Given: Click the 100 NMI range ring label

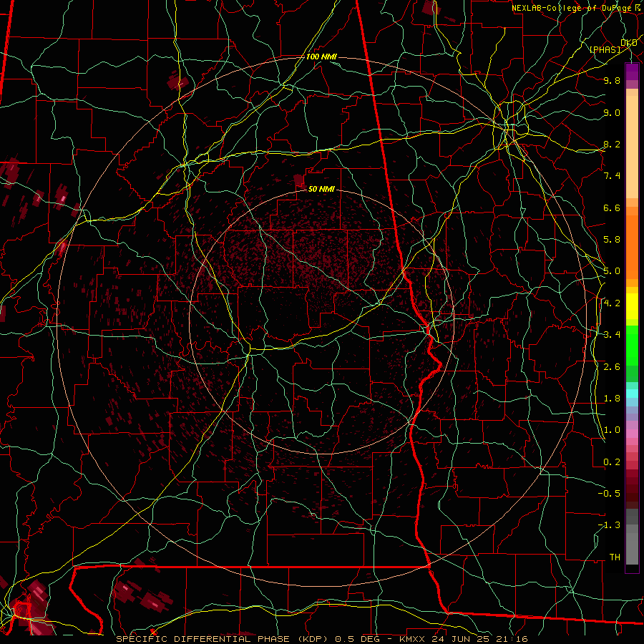Looking at the screenshot, I should click(x=321, y=57).
